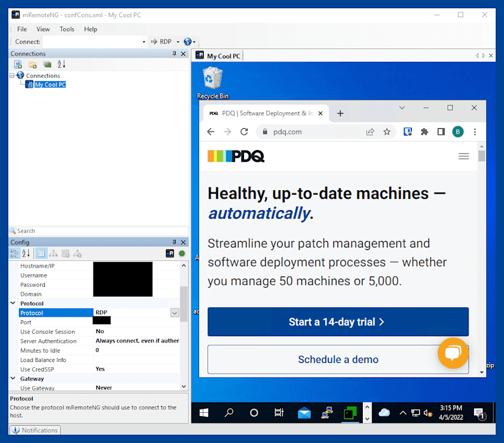Click the RDP quick connect button
Image resolution: width=504 pixels, height=443 pixels.
click(161, 42)
